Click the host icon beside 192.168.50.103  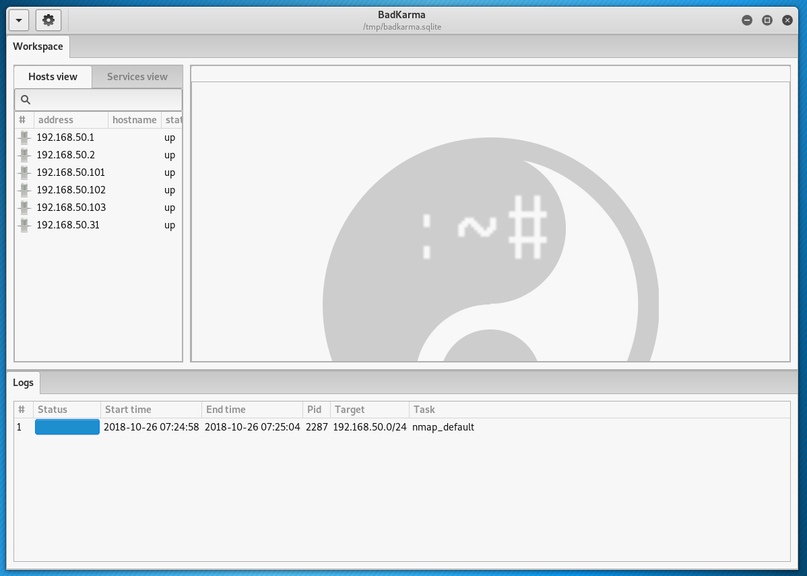pos(24,207)
